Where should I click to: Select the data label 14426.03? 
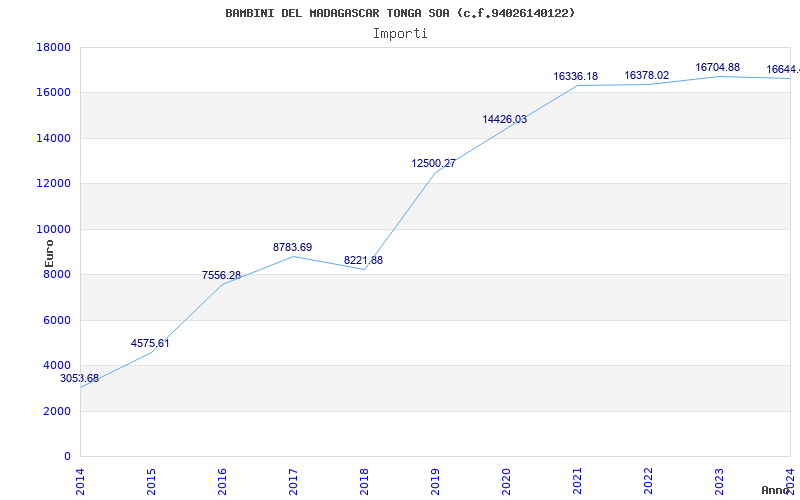tap(505, 119)
